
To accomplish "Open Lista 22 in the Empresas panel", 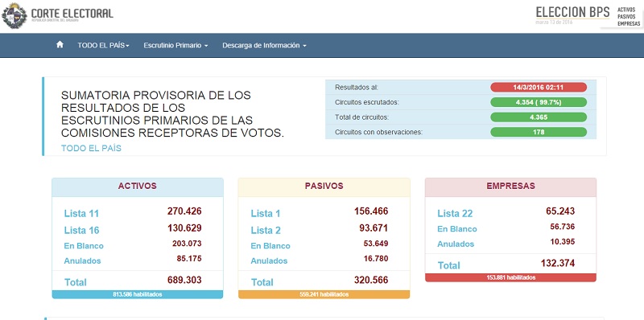I will coord(455,214).
